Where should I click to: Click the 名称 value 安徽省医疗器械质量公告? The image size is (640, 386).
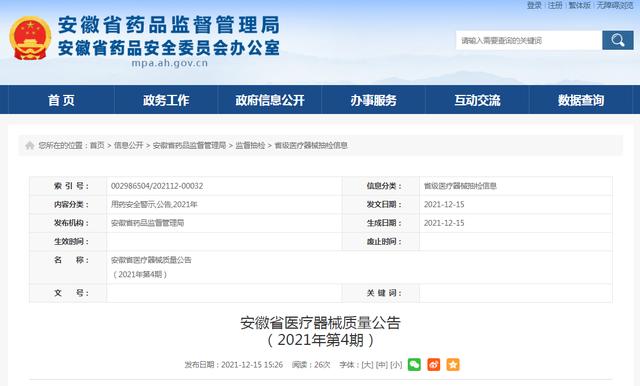tap(151, 260)
